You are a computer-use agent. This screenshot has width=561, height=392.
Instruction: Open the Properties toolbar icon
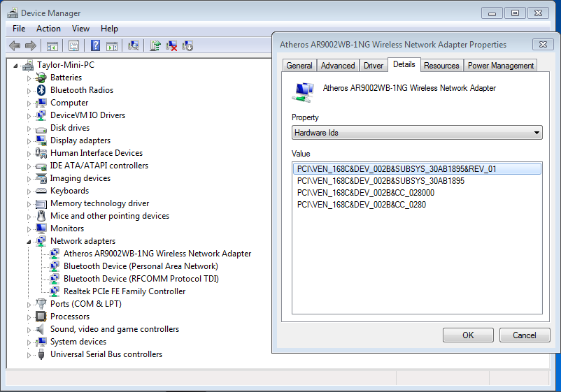[x=73, y=45]
